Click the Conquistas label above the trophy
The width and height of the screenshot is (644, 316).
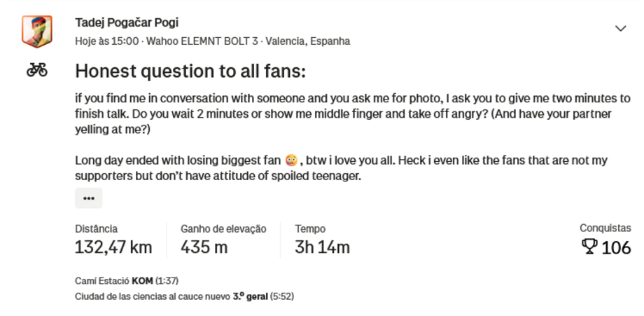605,228
